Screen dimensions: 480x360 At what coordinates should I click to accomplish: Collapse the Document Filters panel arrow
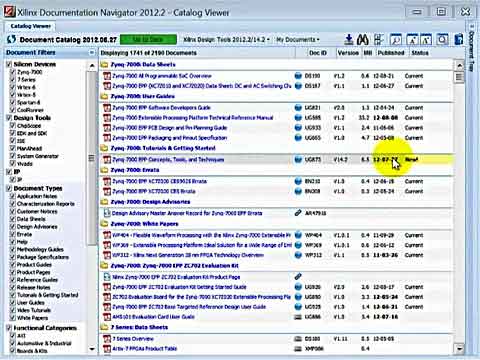click(x=92, y=53)
